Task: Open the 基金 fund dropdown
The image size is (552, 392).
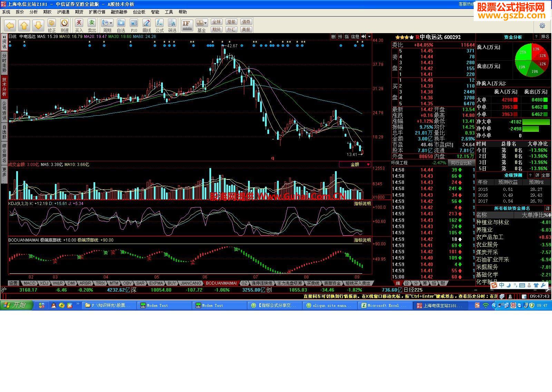Action: click(202, 26)
